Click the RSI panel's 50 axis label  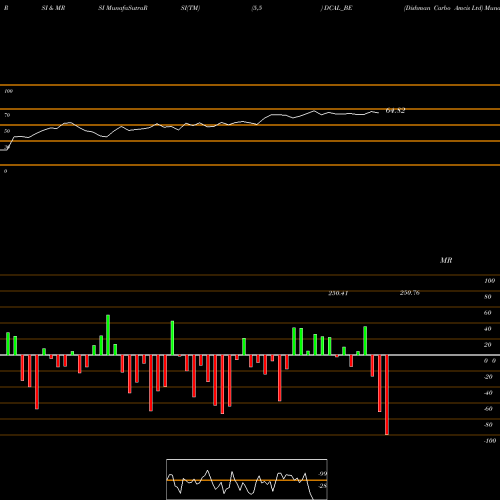coord(7,131)
